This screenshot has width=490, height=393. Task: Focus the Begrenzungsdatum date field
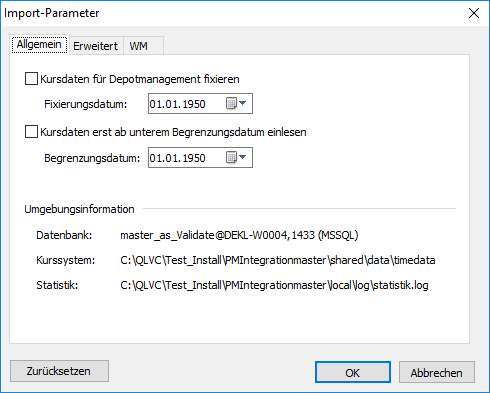[x=200, y=158]
